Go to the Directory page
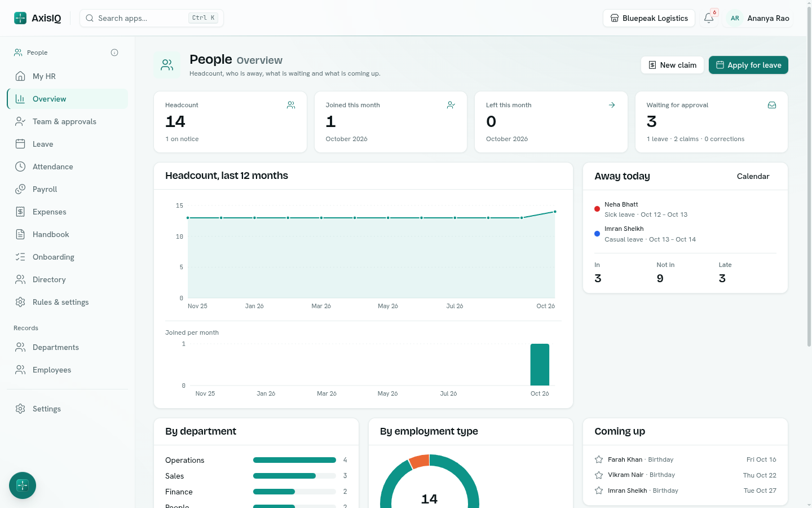 (x=68, y=279)
